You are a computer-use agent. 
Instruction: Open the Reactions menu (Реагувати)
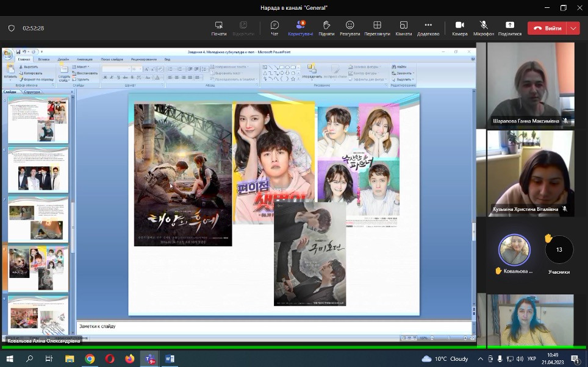coord(350,28)
